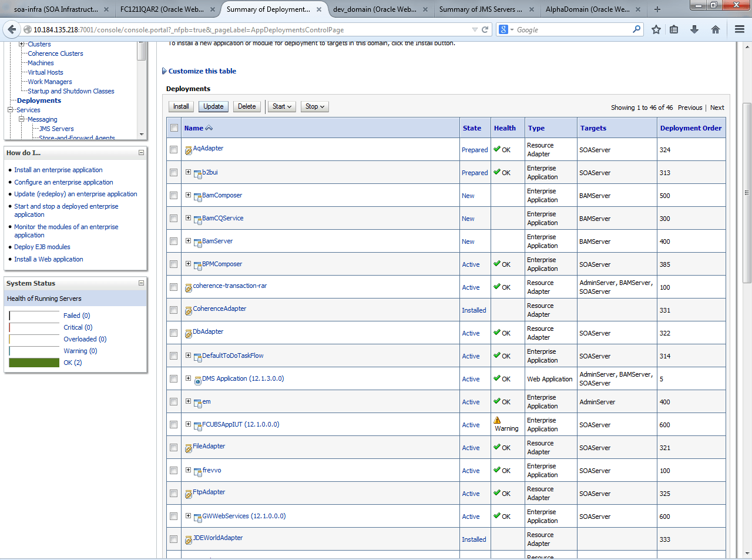Open the Firefox hamburger menu
Image resolution: width=752 pixels, height=560 pixels.
click(740, 29)
